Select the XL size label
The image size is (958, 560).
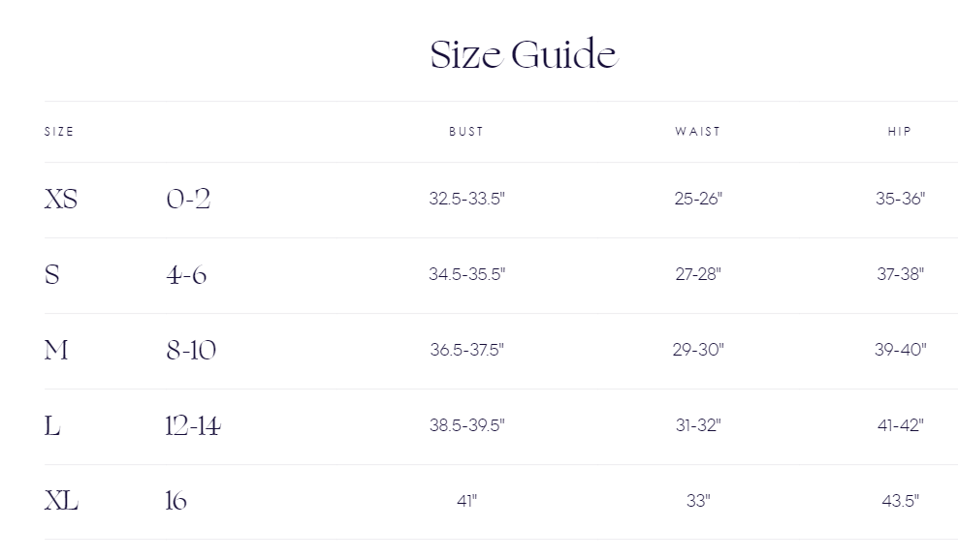click(x=61, y=501)
